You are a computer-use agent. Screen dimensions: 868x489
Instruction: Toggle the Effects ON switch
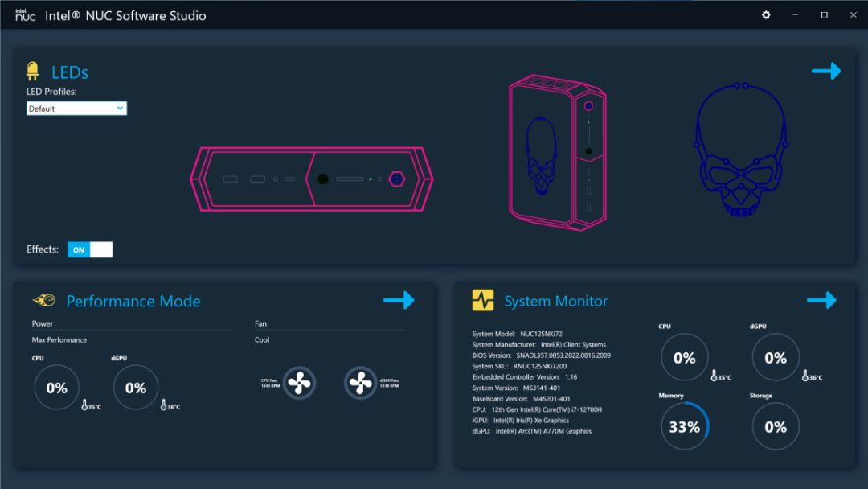(90, 250)
